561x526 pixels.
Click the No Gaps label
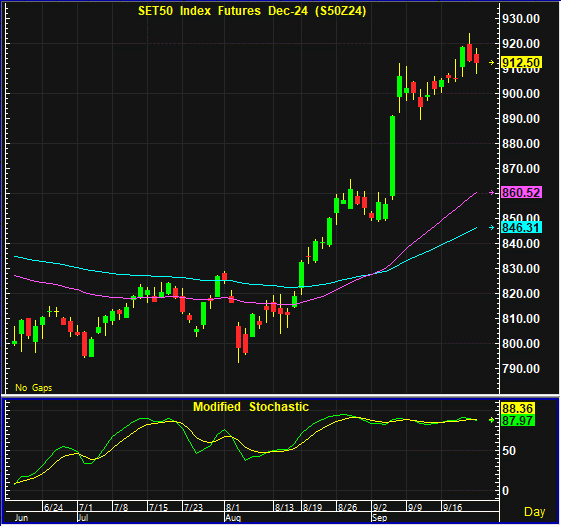34,388
